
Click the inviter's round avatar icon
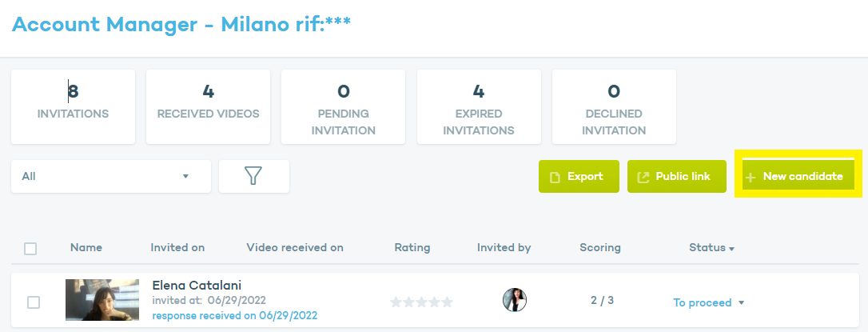pyautogui.click(x=514, y=301)
